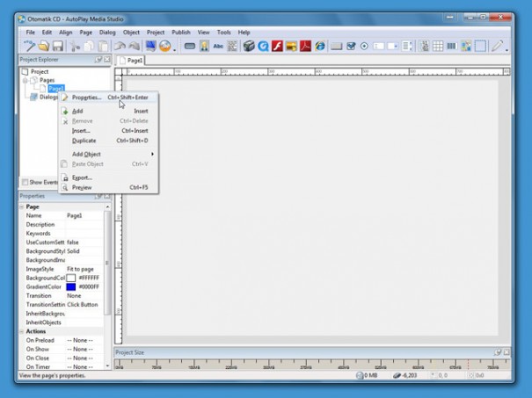
Task: Click the Name property value Page1
Action: click(x=84, y=215)
